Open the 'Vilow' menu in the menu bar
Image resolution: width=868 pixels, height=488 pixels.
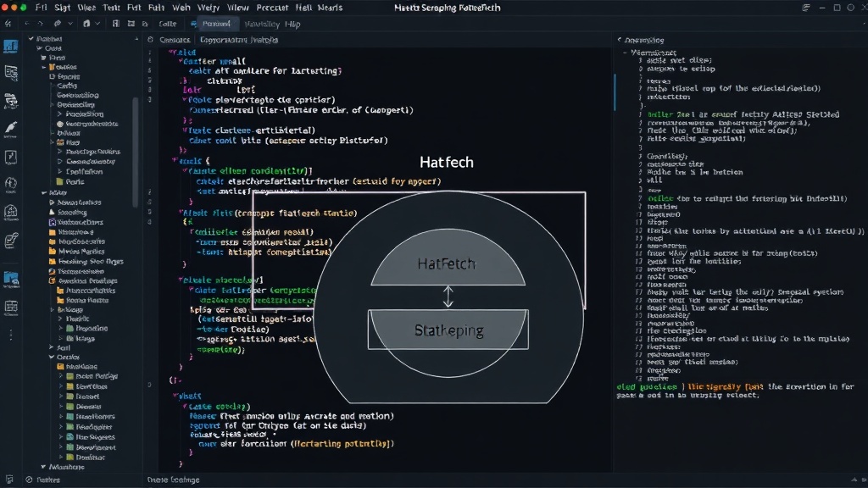pos(237,8)
